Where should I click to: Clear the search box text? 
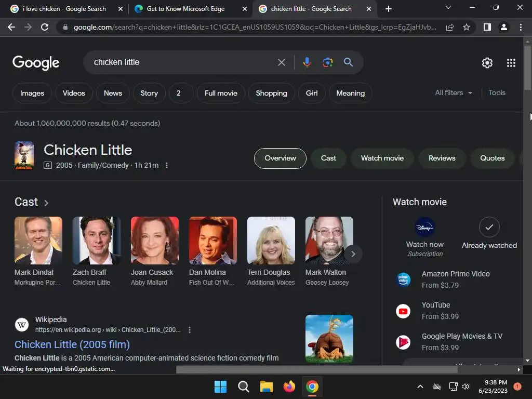tap(281, 62)
